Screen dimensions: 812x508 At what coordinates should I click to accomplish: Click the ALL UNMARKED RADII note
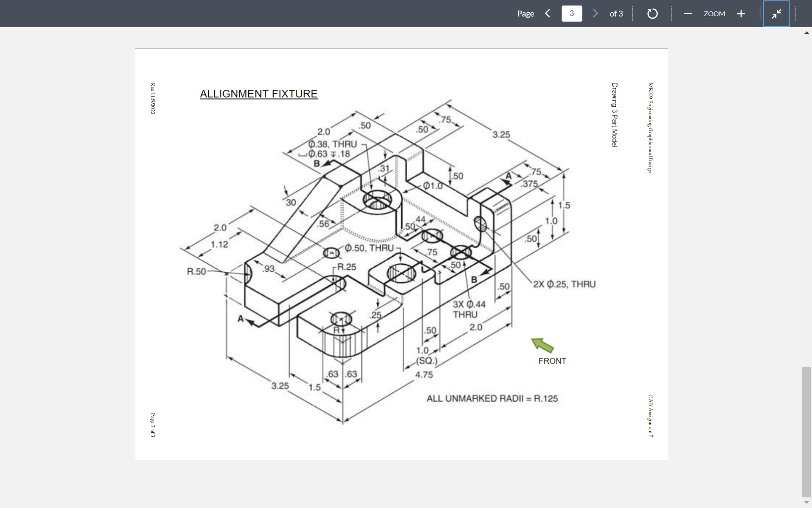[492, 398]
